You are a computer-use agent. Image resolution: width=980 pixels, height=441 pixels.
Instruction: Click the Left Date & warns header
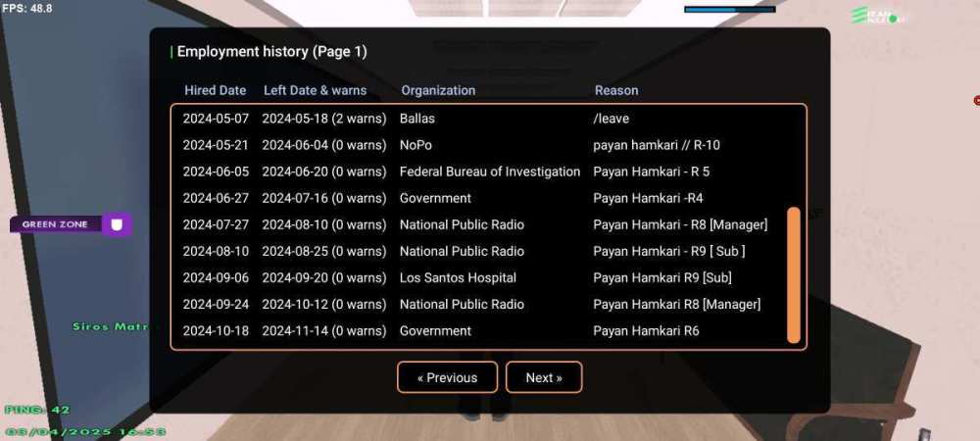(315, 90)
